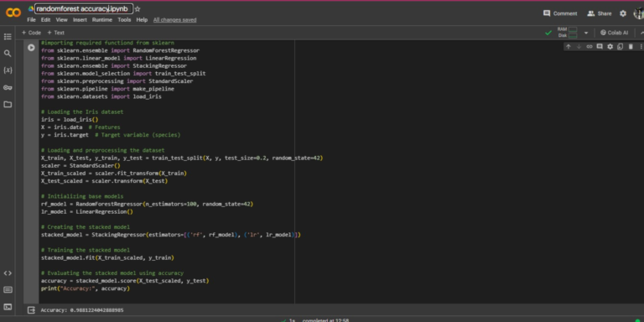This screenshot has height=322, width=644.
Task: Expand the runtime connection dropdown arrow
Action: pos(586,33)
